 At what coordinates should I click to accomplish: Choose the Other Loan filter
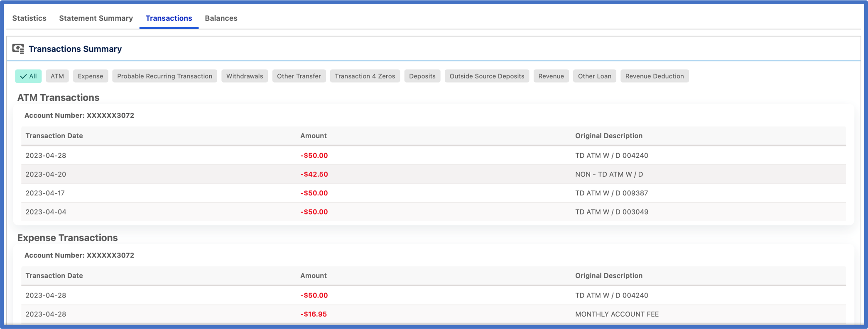[595, 76]
